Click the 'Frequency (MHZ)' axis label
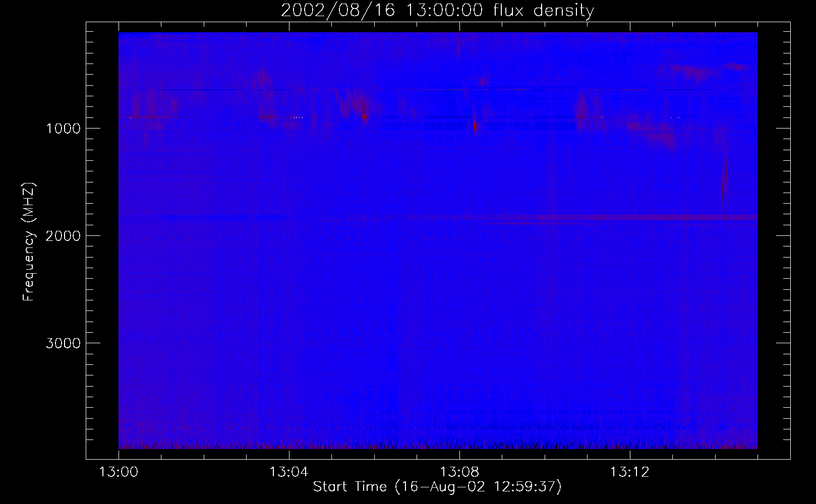 pos(29,242)
